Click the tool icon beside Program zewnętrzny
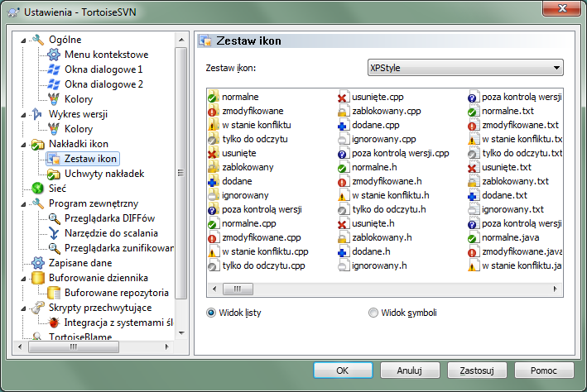Screen dimensions: 587x392 click(x=38, y=203)
